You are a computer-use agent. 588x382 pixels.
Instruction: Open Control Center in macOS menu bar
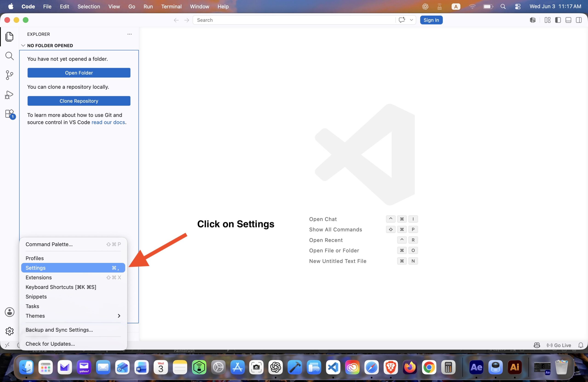pyautogui.click(x=517, y=6)
